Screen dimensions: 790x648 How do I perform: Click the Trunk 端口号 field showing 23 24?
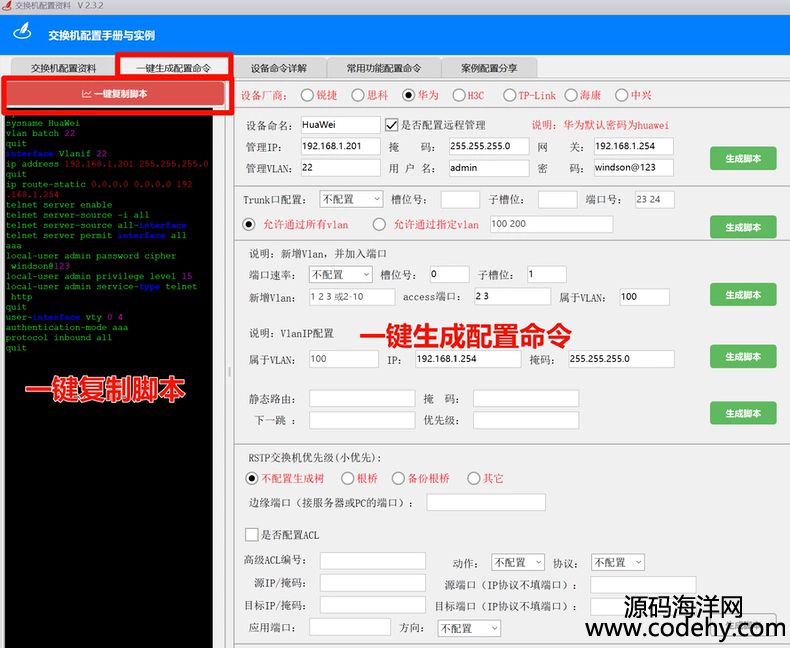pyautogui.click(x=654, y=200)
